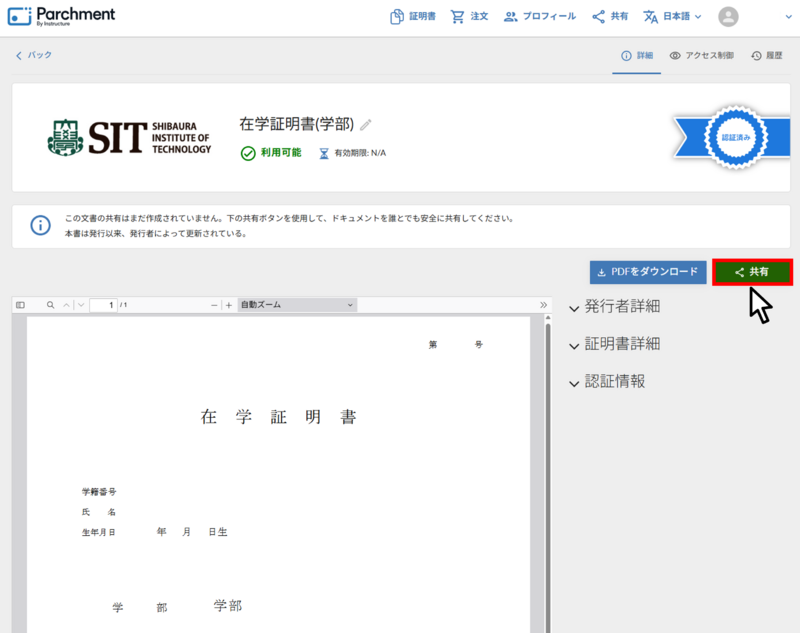The height and width of the screenshot is (633, 800).
Task: Toggle the PDF viewer sidebar
Action: pos(20,305)
